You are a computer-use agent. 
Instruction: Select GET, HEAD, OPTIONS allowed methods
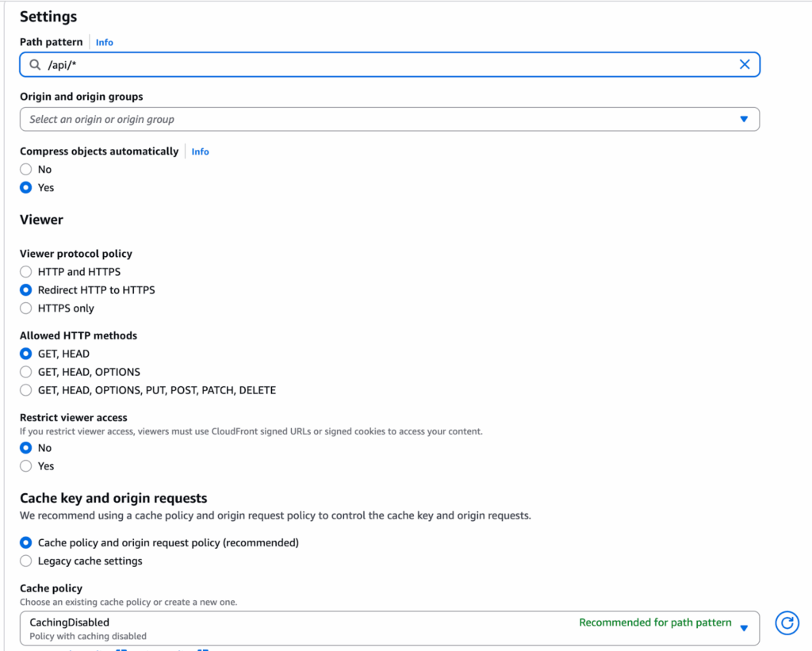click(x=26, y=372)
